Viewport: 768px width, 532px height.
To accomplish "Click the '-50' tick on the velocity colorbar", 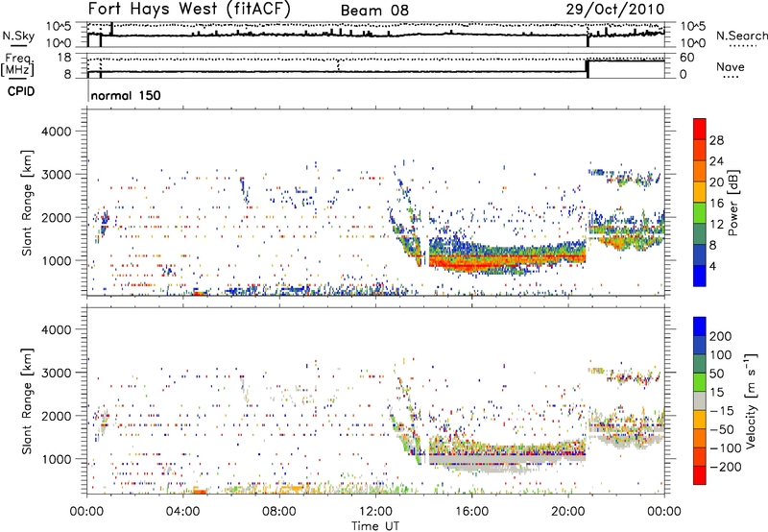I will pos(722,429).
